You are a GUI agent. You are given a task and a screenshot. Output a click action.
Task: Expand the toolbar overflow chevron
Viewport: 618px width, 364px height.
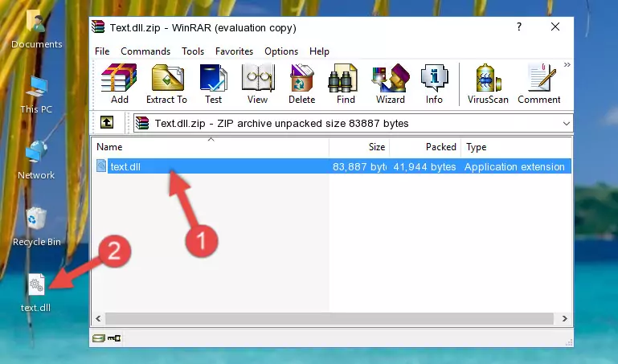pyautogui.click(x=567, y=64)
